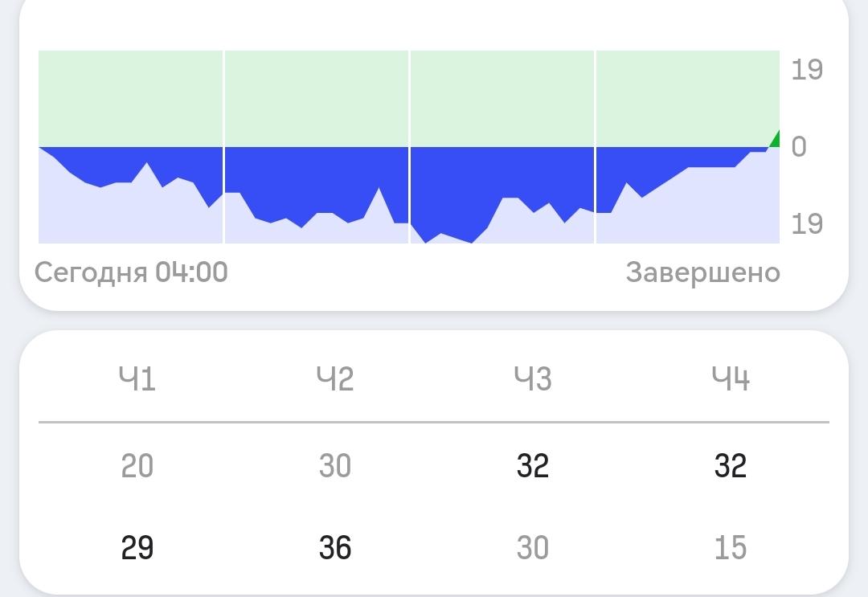Click the top 19 axis label
The width and height of the screenshot is (868, 597).
pyautogui.click(x=807, y=70)
